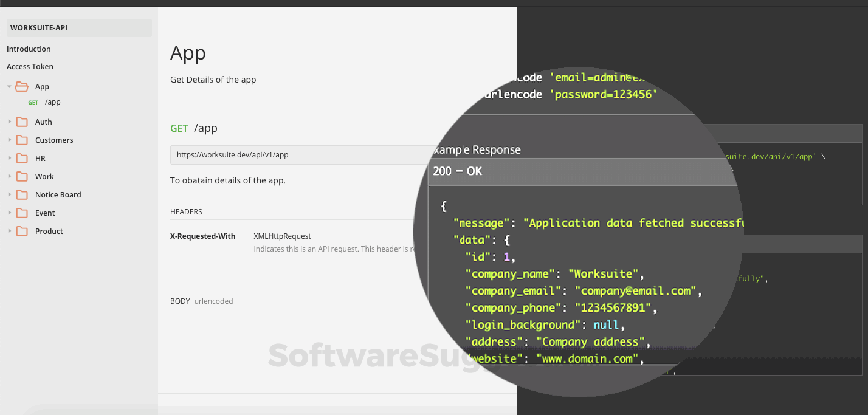Click the GET badge beside /app

(33, 102)
